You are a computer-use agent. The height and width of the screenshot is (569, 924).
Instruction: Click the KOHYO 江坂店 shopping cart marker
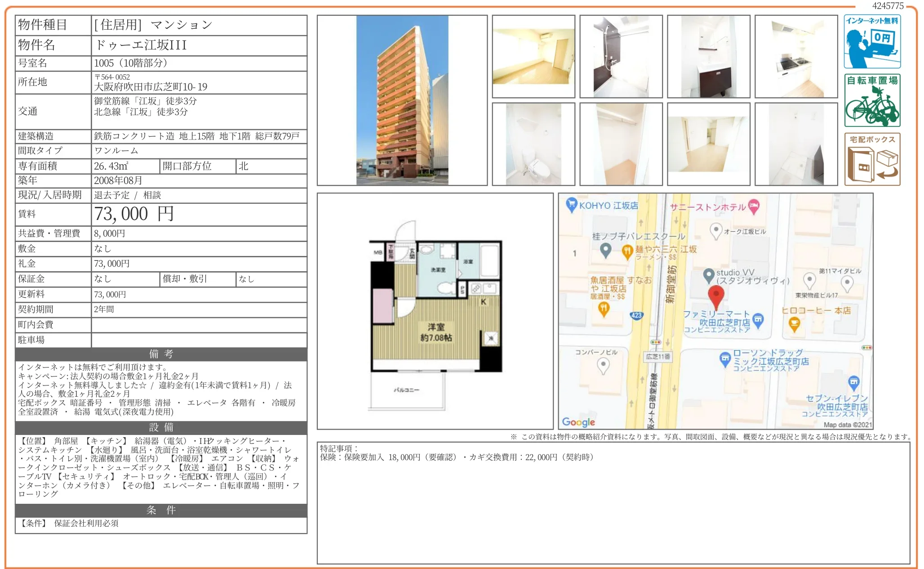coord(571,205)
